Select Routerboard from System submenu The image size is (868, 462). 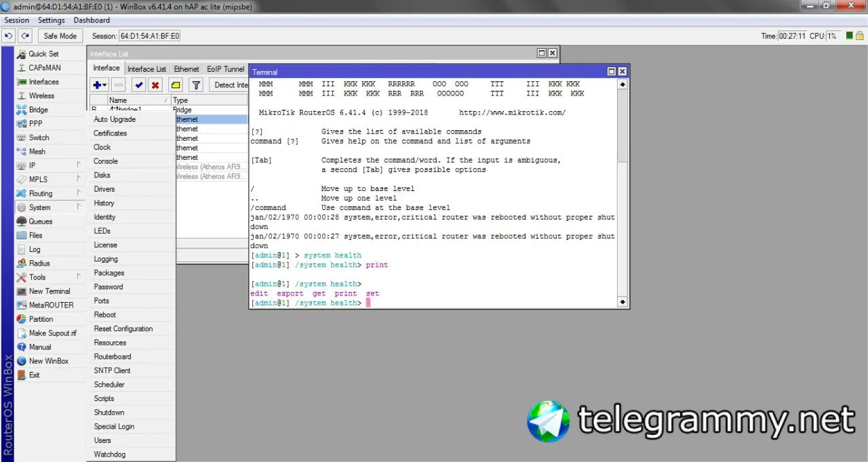(132, 356)
